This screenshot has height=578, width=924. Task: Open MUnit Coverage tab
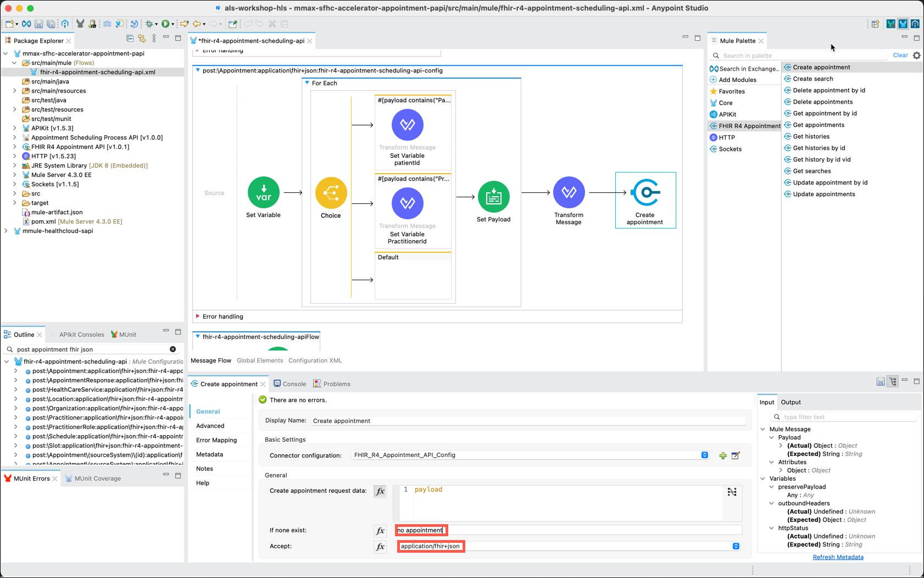point(93,478)
